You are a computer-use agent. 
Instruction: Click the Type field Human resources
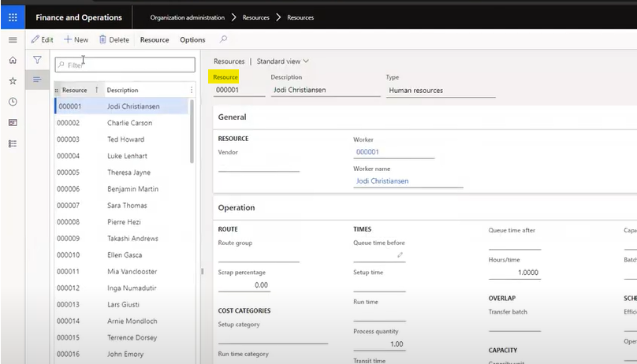441,91
